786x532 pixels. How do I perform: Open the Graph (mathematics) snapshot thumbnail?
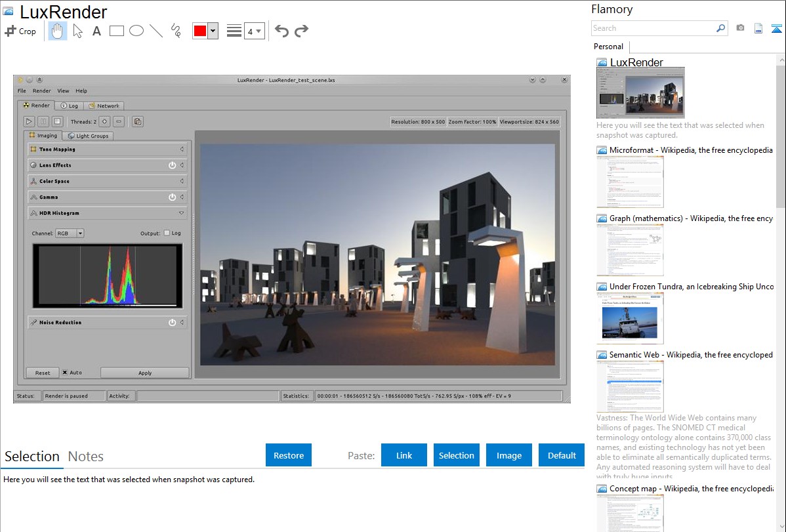click(x=630, y=250)
